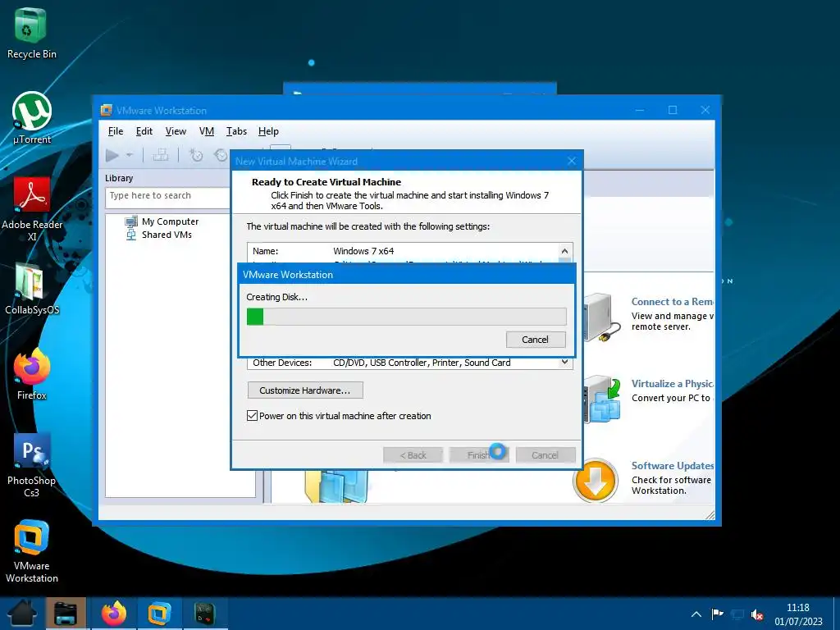Click the send Ctrl+Alt+Del toolbar icon
Viewport: 840px width, 630px height.
click(x=160, y=155)
